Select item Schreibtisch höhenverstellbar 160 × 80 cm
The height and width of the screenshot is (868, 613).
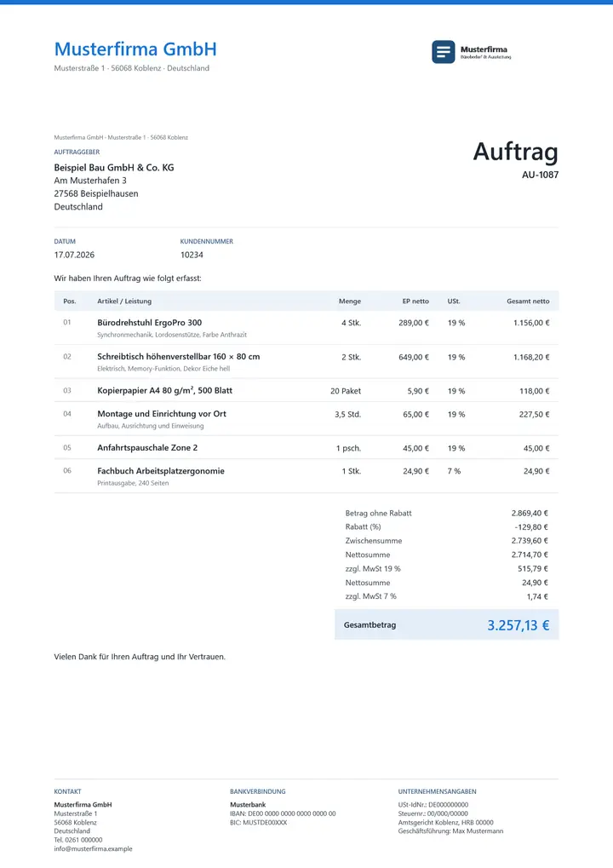coord(179,357)
